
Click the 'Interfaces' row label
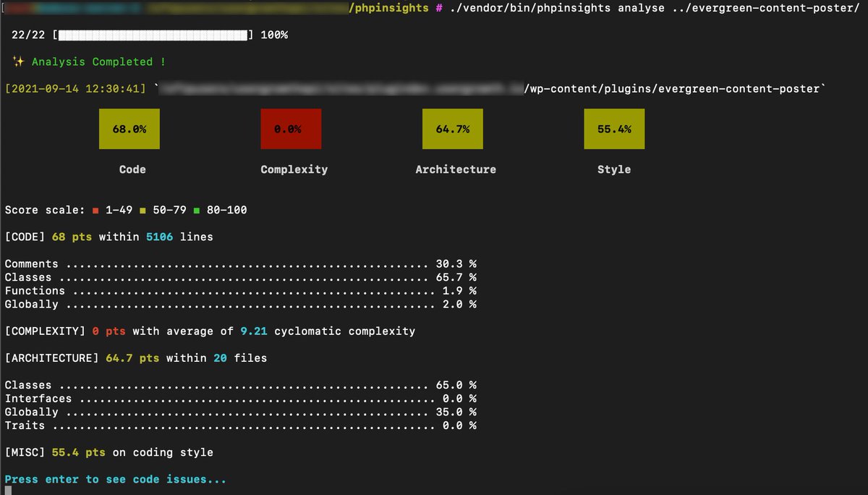(38, 399)
